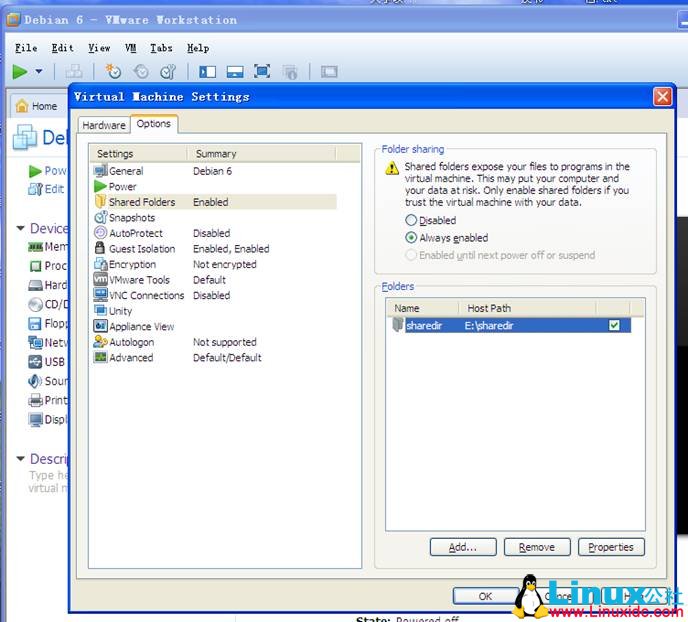Click the Name column header in Folders

click(423, 308)
